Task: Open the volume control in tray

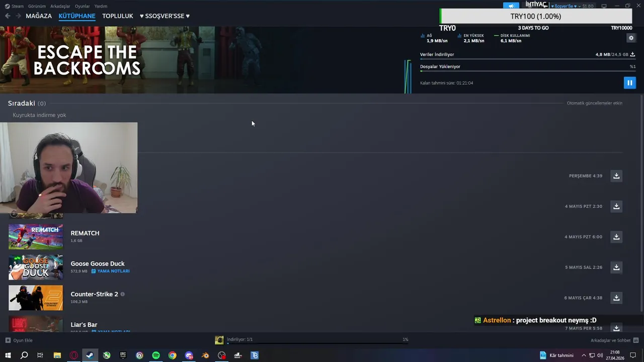Action: 600,355
